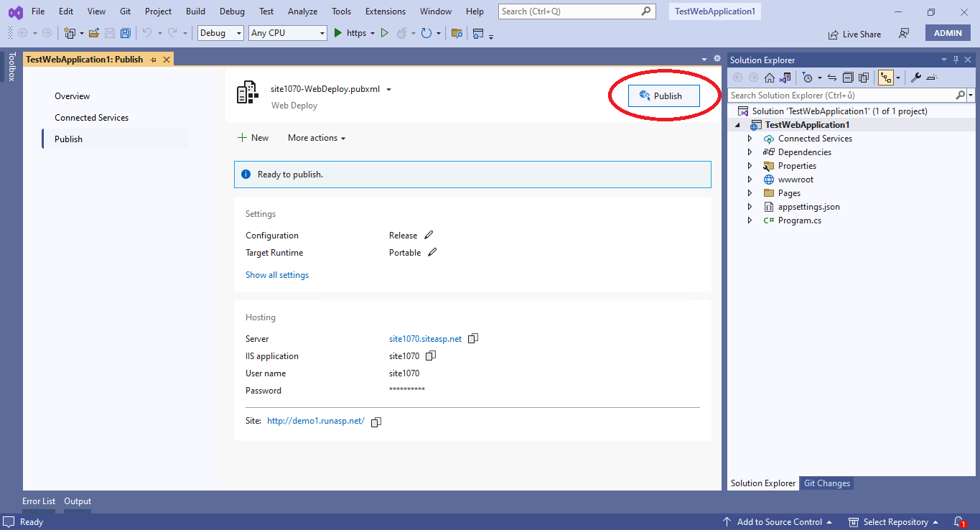Open the Analyze menu
The width and height of the screenshot is (980, 530).
coord(302,11)
